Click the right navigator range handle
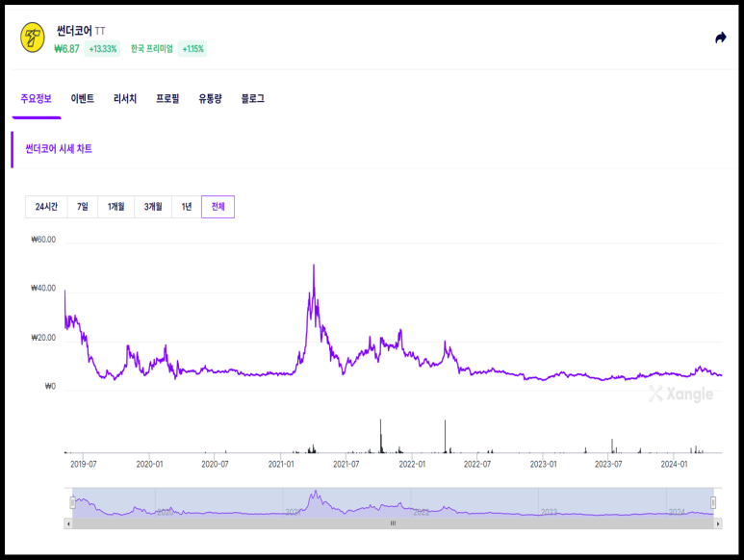744x560 pixels. pos(713,502)
